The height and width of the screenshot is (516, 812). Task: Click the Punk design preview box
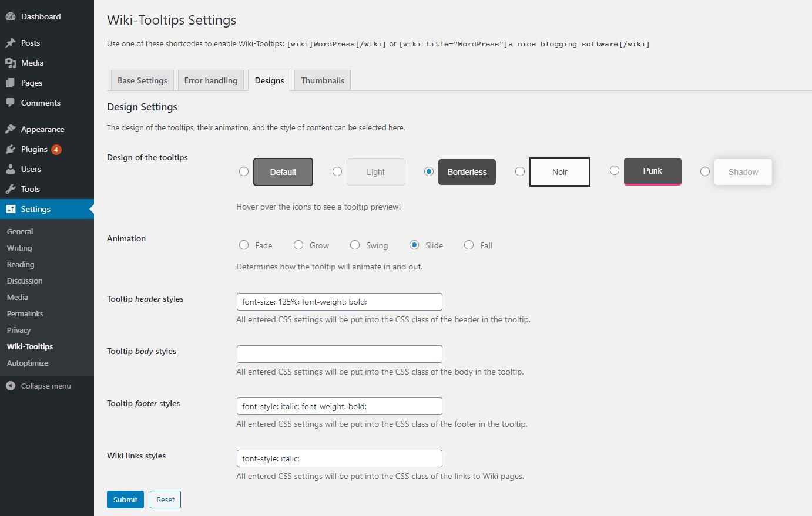[653, 171]
